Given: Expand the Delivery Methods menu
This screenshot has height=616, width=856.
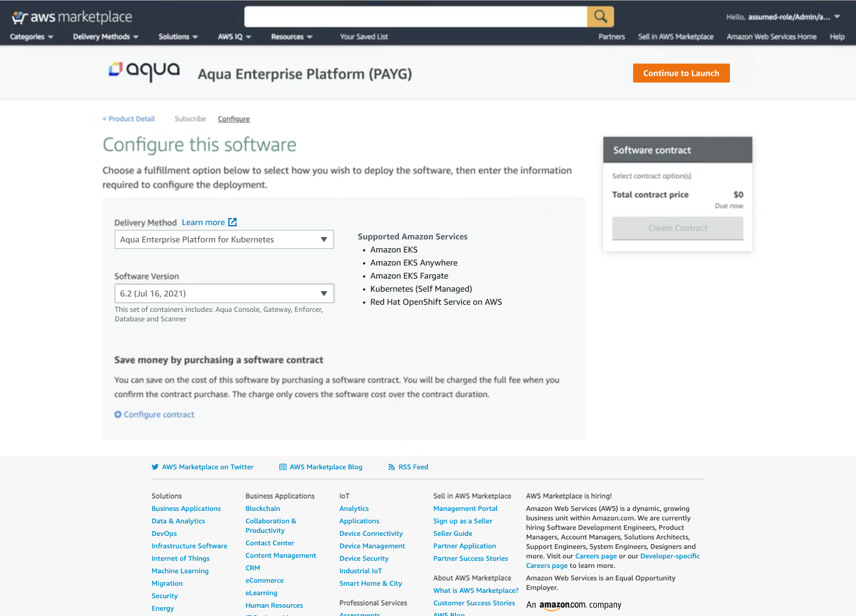Looking at the screenshot, I should pyautogui.click(x=106, y=37).
